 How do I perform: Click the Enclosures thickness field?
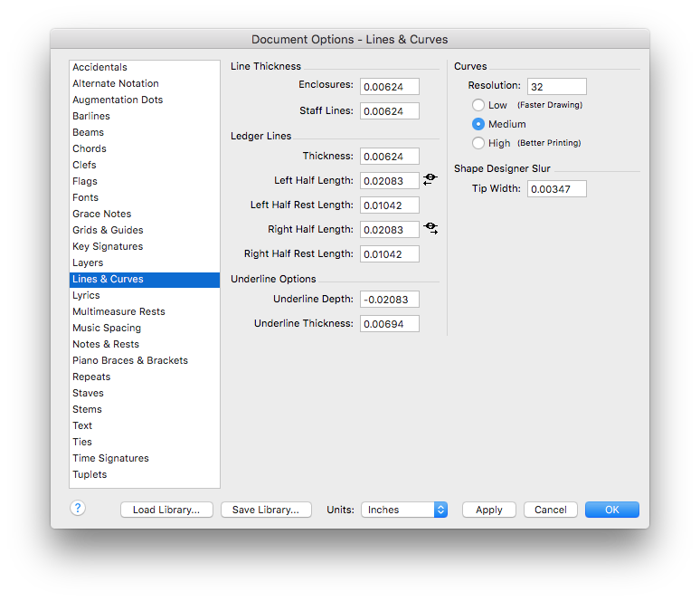pyautogui.click(x=390, y=87)
